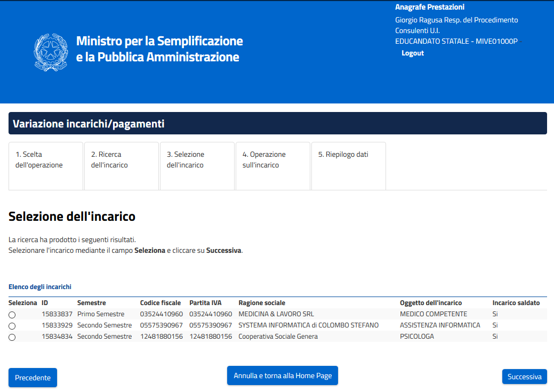Open the 'Scelta dell'operazione' step tab
This screenshot has height=392, width=554.
(46, 165)
